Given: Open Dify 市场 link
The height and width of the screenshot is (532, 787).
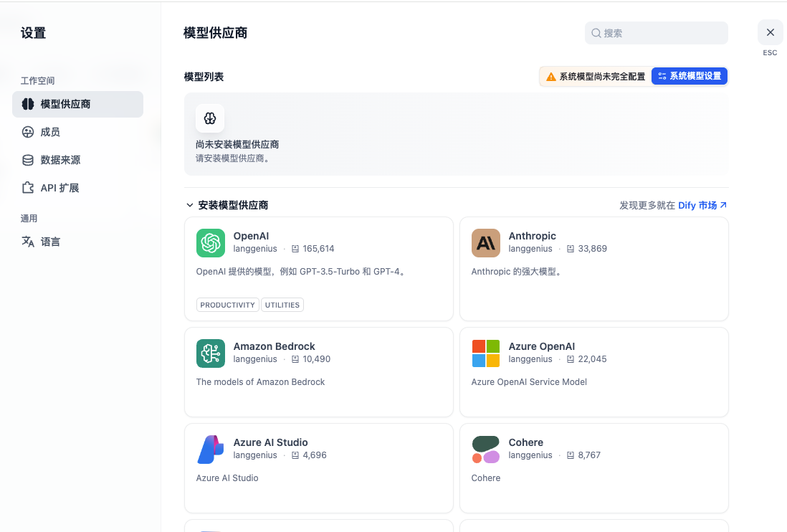Looking at the screenshot, I should tap(700, 204).
